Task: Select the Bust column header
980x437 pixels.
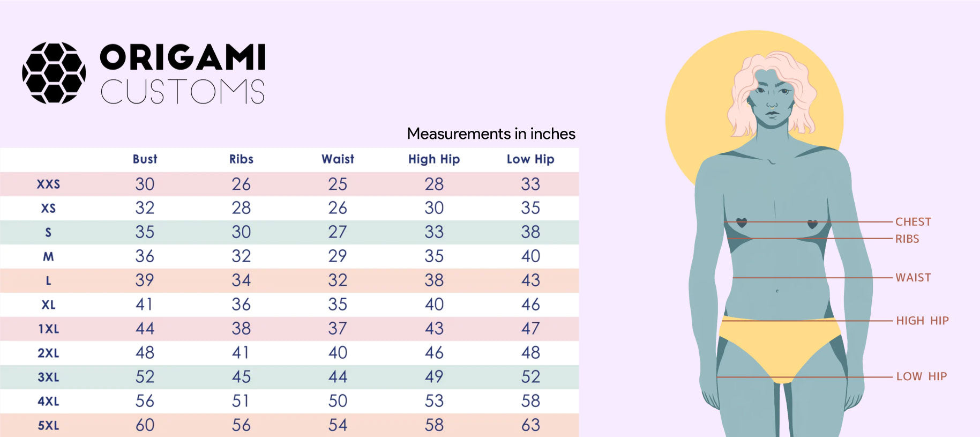Action: [145, 159]
